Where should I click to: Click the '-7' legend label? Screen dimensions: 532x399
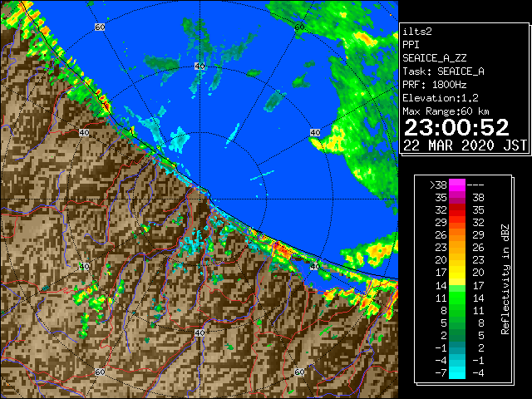pyautogui.click(x=441, y=373)
